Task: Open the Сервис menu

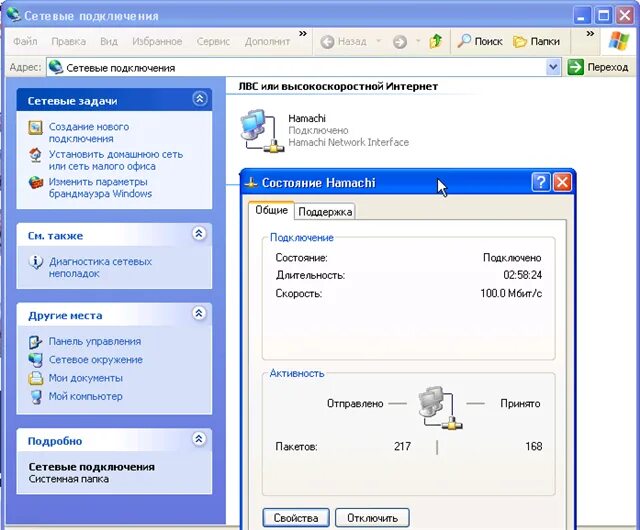Action: 213,41
